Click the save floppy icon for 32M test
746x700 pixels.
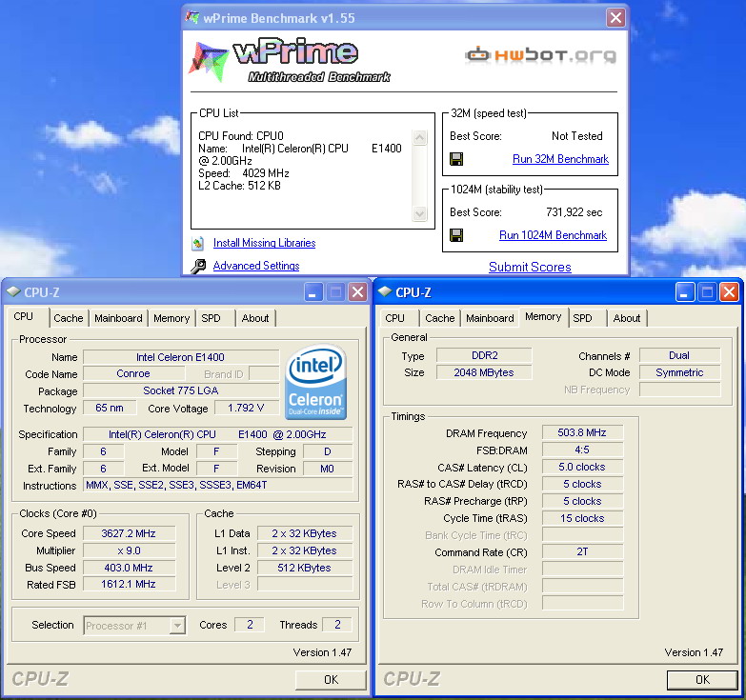point(456,159)
